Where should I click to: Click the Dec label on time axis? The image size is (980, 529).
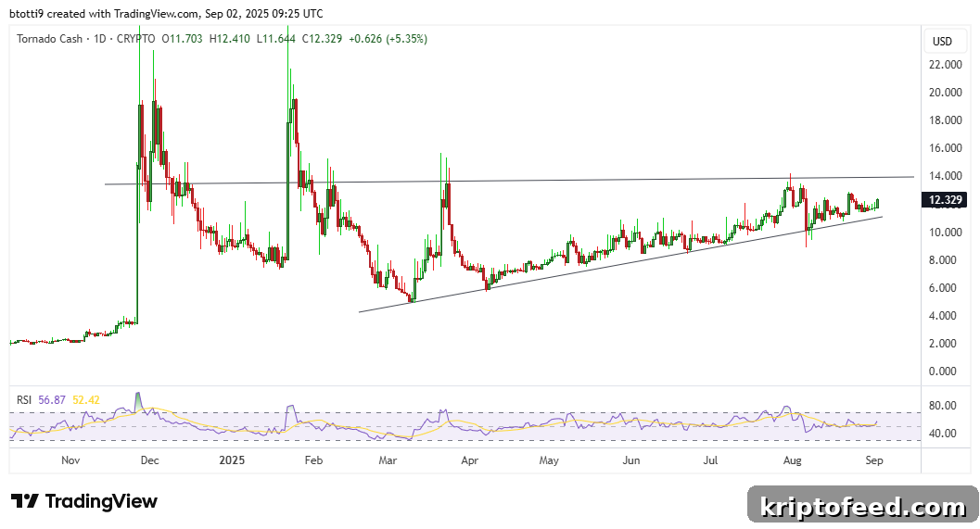(x=149, y=460)
